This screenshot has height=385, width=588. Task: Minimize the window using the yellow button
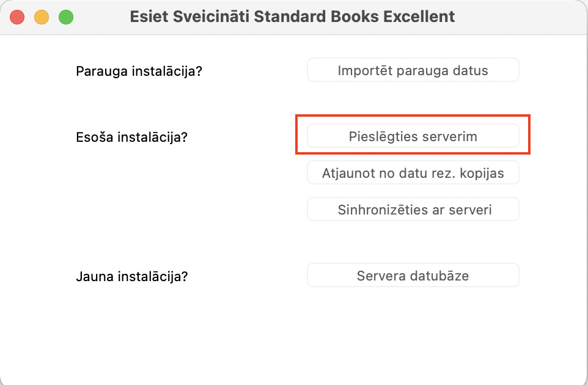click(x=42, y=17)
